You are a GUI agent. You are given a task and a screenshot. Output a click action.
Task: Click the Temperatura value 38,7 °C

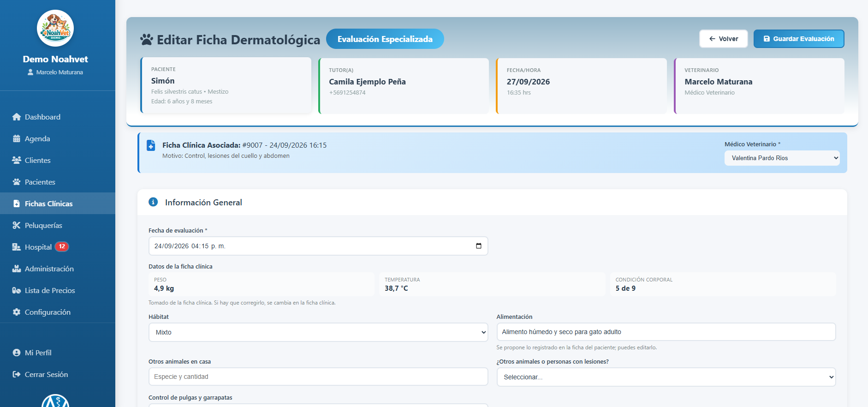[396, 288]
